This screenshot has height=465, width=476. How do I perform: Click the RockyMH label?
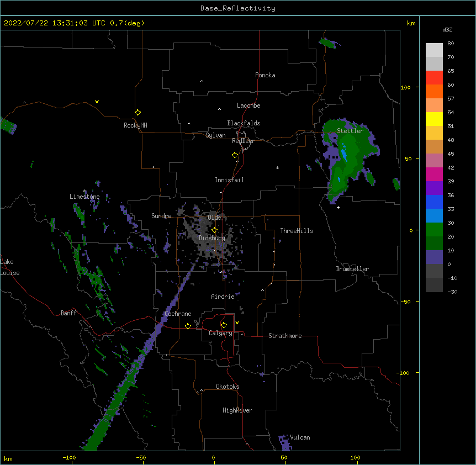pyautogui.click(x=135, y=125)
